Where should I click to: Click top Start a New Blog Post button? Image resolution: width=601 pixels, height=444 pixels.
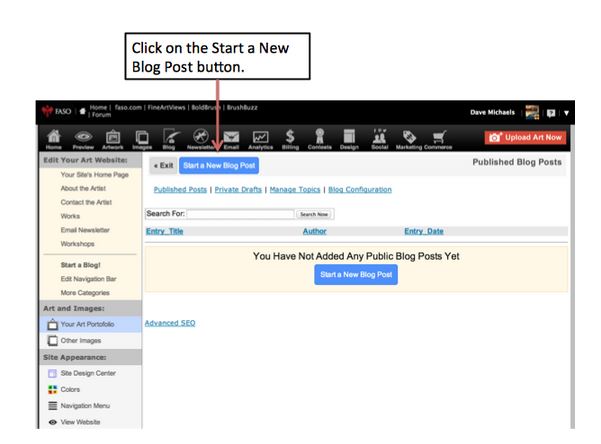pos(219,166)
